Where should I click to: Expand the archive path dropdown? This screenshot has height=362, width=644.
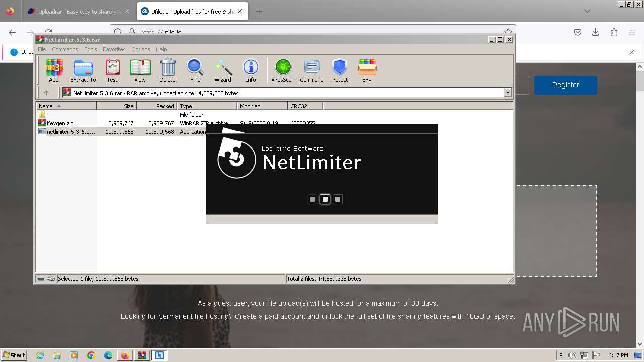(x=508, y=93)
